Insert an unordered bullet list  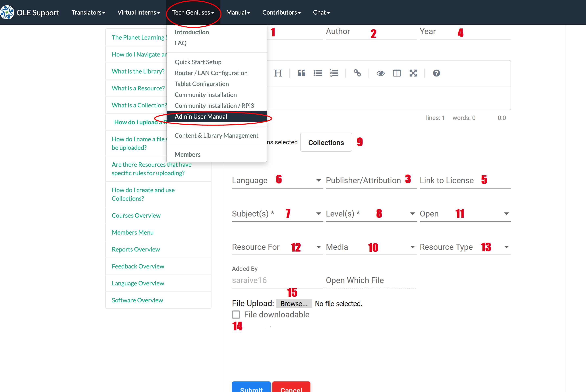click(x=318, y=73)
